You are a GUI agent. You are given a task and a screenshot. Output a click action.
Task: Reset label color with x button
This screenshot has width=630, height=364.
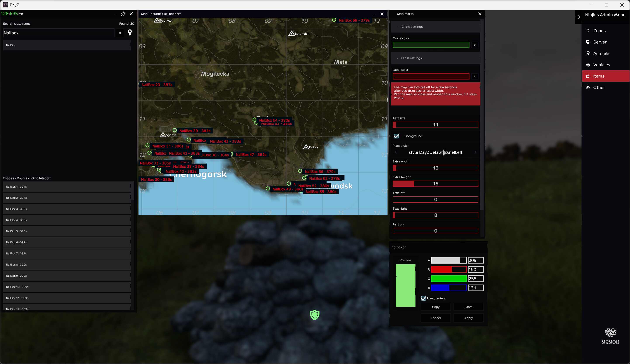(x=474, y=76)
